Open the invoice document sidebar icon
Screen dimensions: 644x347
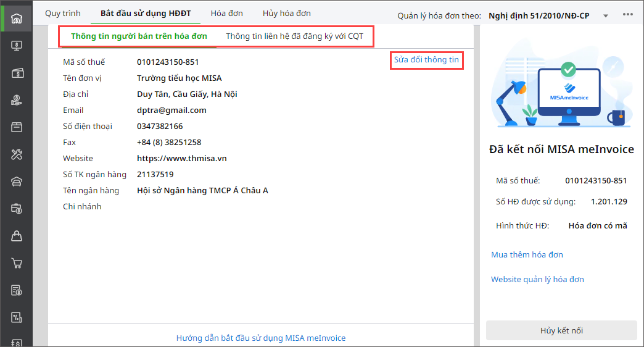coord(17,290)
